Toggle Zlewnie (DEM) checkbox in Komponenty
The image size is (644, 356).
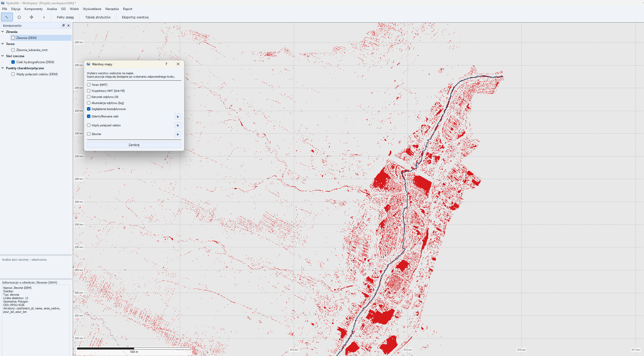13,38
